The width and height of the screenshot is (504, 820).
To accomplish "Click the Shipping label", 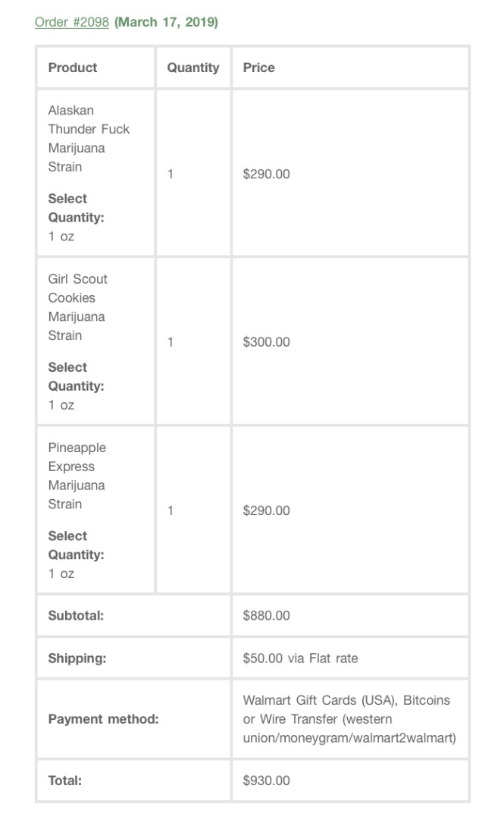I will pos(77,658).
